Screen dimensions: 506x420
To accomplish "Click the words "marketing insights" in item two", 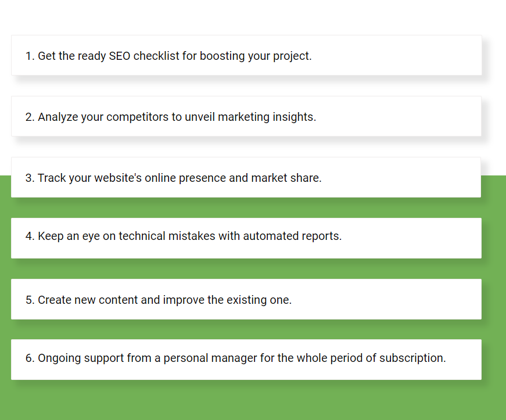I will click(x=267, y=117).
